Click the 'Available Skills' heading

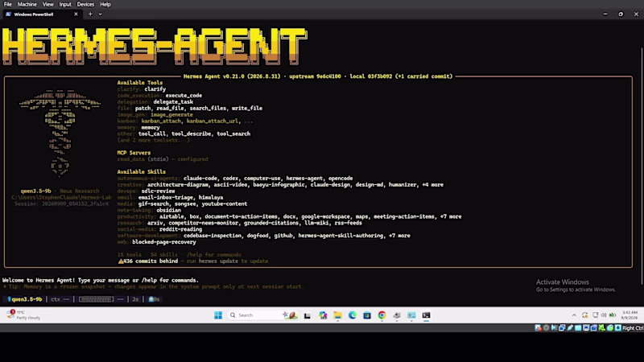[x=142, y=171]
